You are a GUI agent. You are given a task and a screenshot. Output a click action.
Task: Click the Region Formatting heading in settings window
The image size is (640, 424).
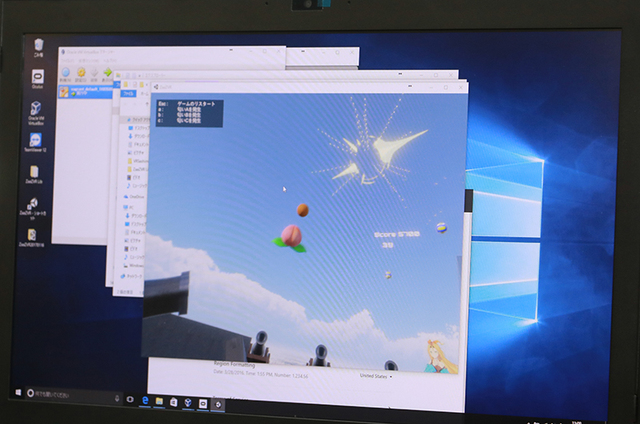coord(234,364)
